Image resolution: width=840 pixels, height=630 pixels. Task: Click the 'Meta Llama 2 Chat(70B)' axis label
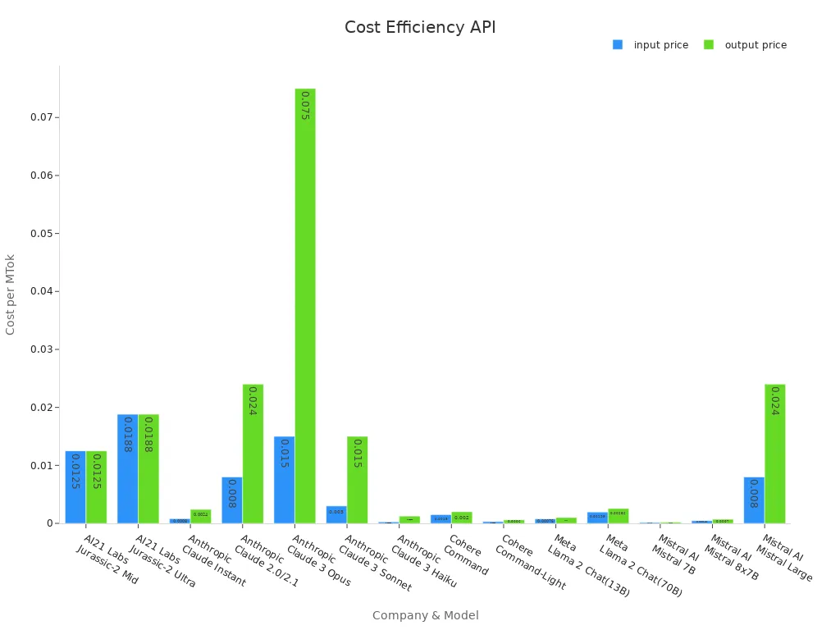click(641, 565)
